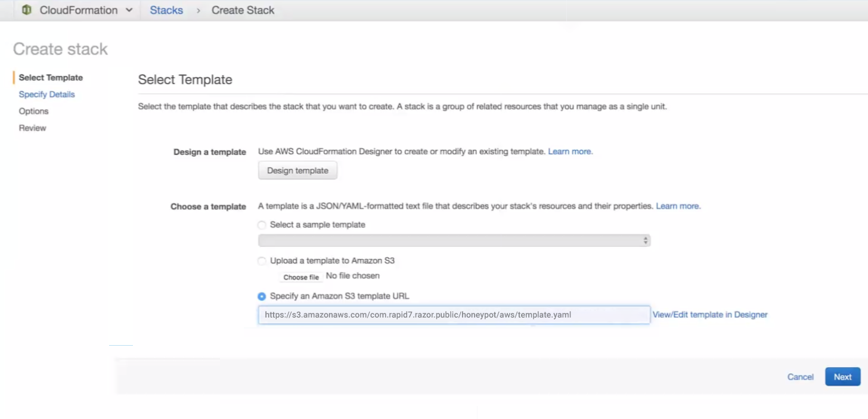Open the sample template dropdown
Viewport: 868px width, 419px height.
click(454, 240)
